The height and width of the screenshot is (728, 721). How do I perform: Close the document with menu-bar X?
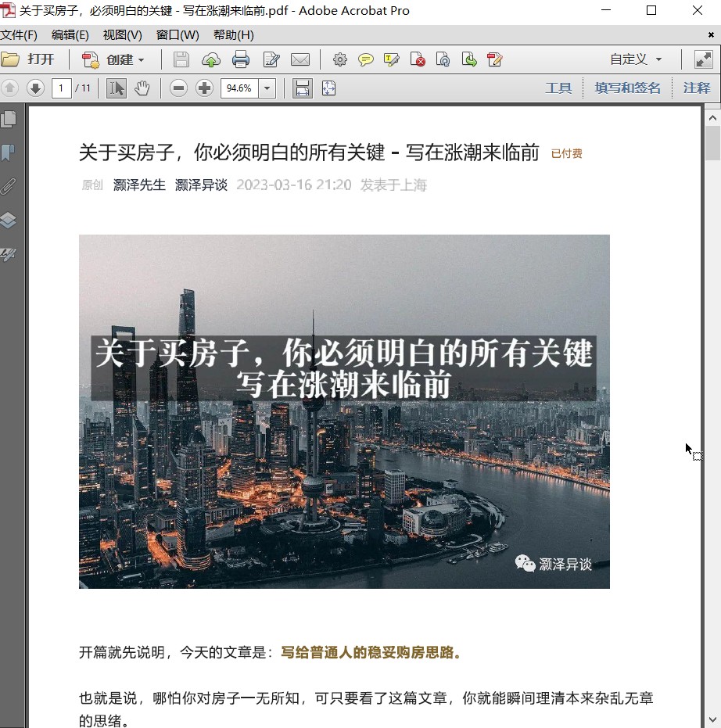711,35
